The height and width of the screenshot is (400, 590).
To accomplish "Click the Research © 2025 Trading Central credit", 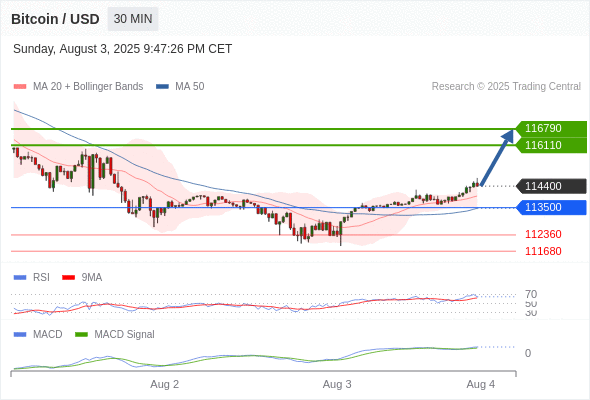I will (x=506, y=87).
